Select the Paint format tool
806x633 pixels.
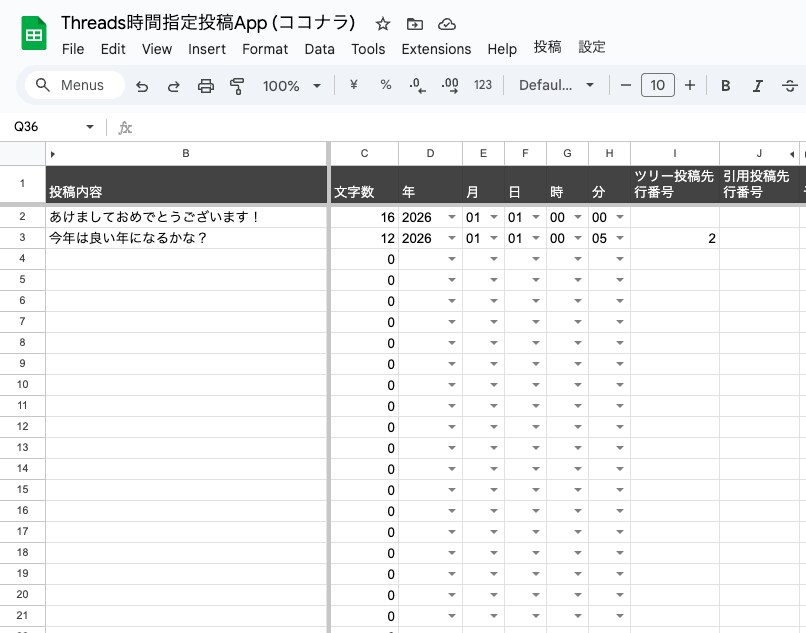(237, 86)
